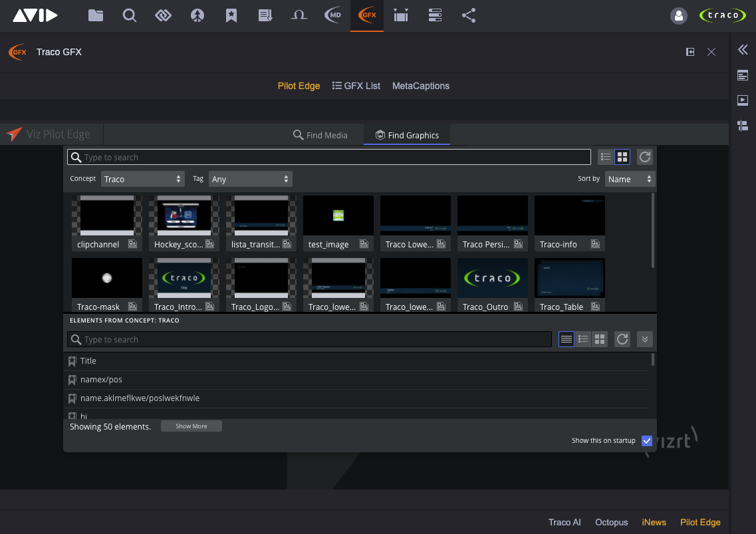
Task: Click template icon on the Traco_Outro thumbnail
Action: click(519, 307)
